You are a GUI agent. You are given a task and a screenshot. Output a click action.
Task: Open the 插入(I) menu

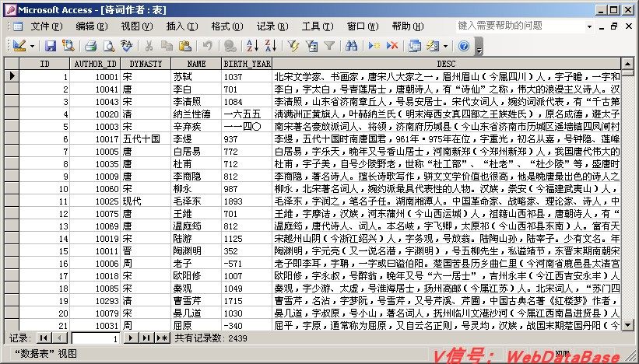182,26
